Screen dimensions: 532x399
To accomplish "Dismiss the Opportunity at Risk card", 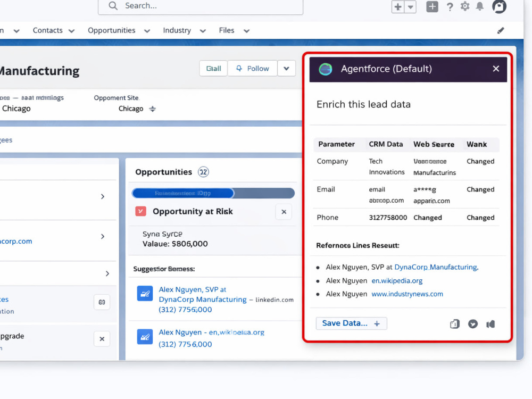I will coord(284,212).
